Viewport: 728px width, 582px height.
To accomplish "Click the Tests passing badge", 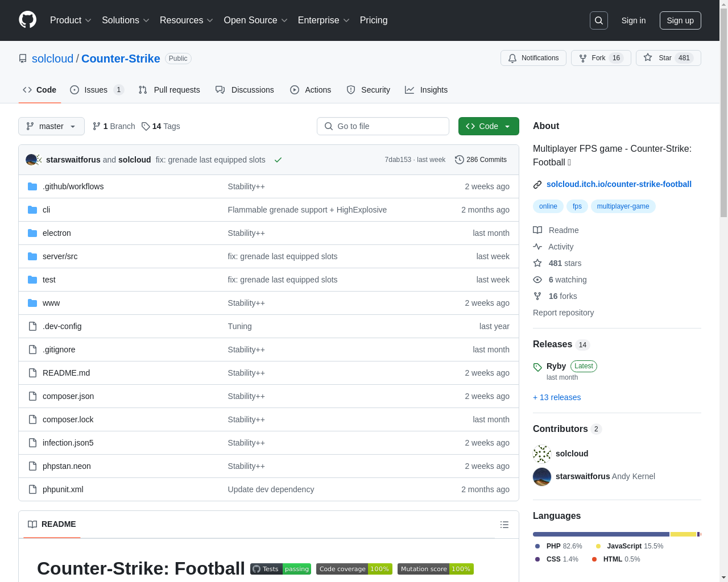I will tap(281, 569).
